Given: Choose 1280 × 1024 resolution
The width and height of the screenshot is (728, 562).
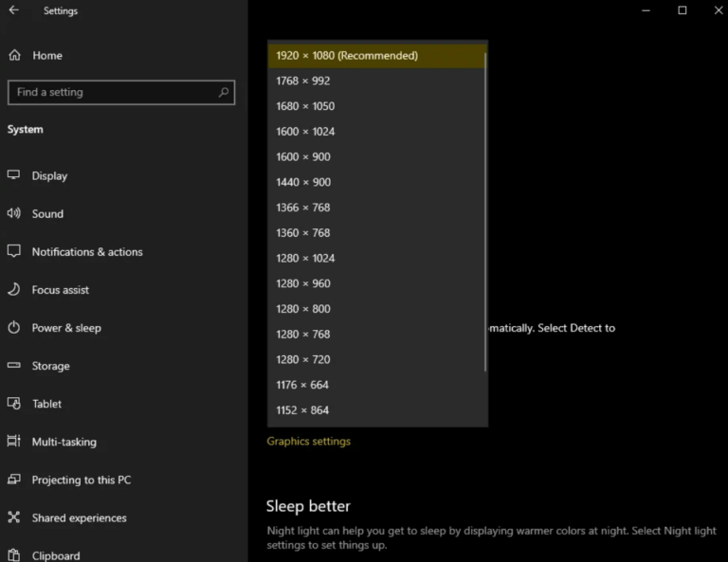Looking at the screenshot, I should pyautogui.click(x=377, y=258).
